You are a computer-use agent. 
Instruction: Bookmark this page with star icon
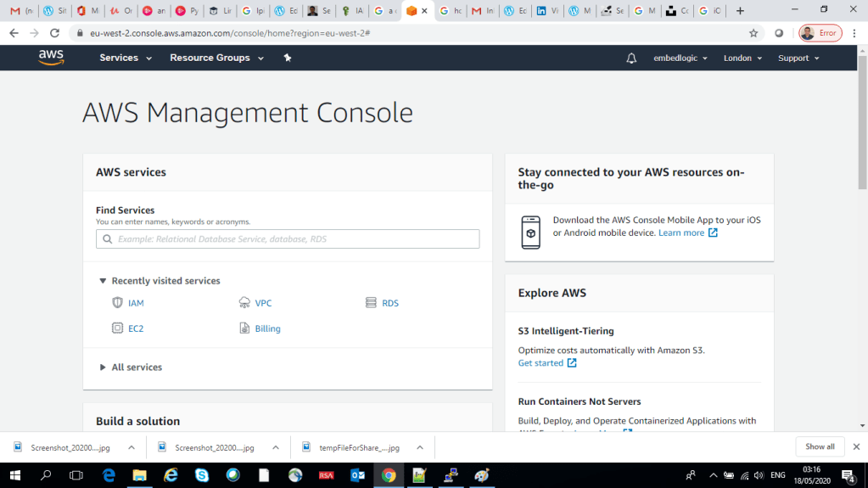click(x=753, y=33)
